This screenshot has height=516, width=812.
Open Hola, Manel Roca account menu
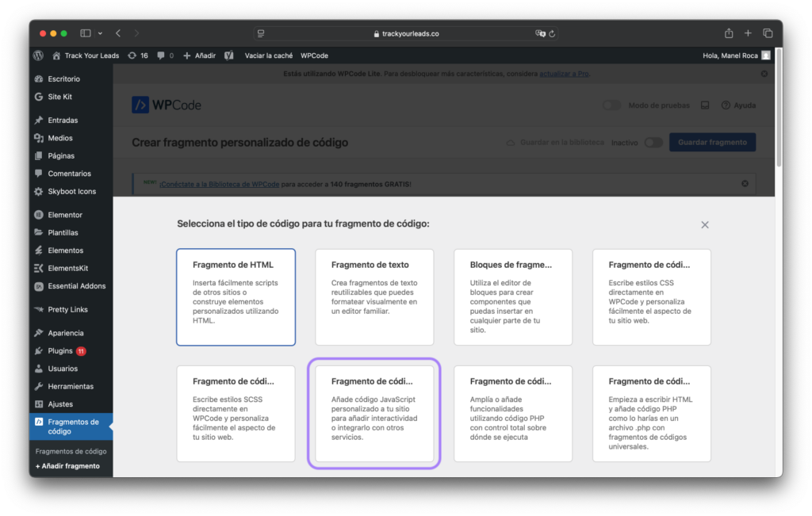coord(737,55)
